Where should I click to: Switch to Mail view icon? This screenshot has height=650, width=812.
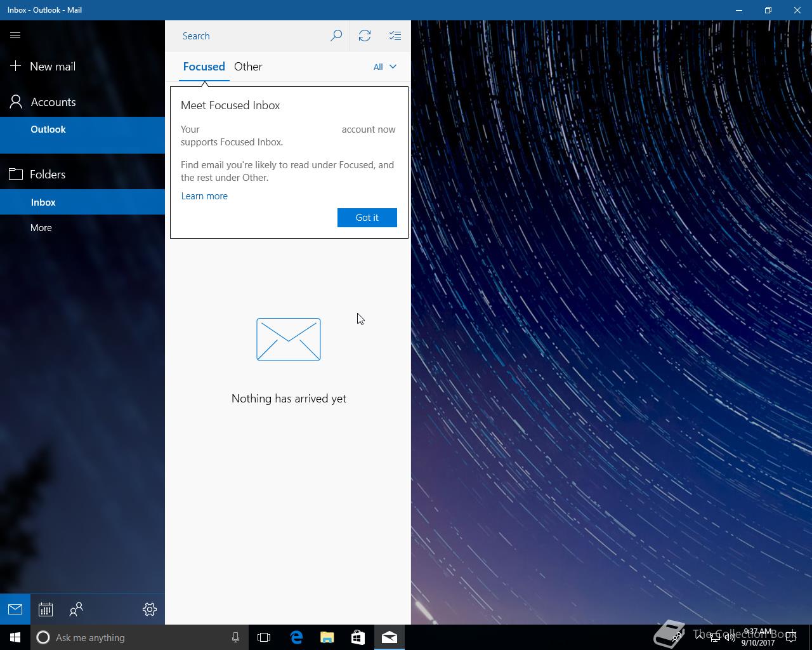[15, 609]
